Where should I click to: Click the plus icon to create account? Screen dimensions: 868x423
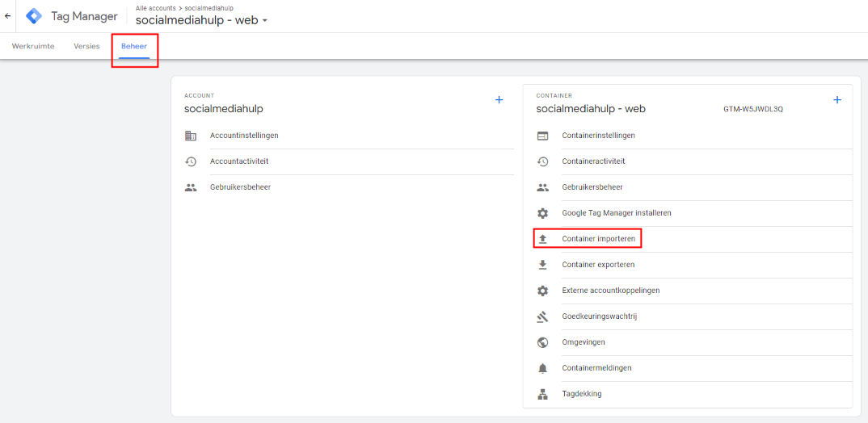(x=499, y=100)
